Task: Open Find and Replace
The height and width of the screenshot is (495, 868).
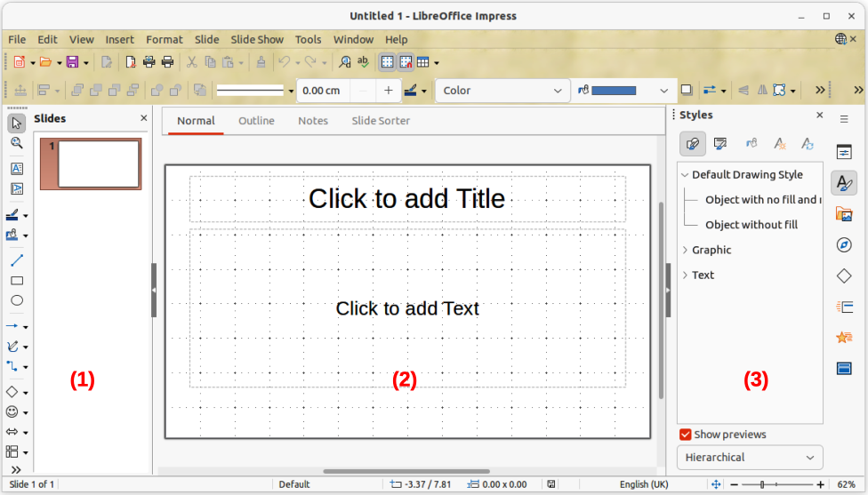Action: click(345, 62)
